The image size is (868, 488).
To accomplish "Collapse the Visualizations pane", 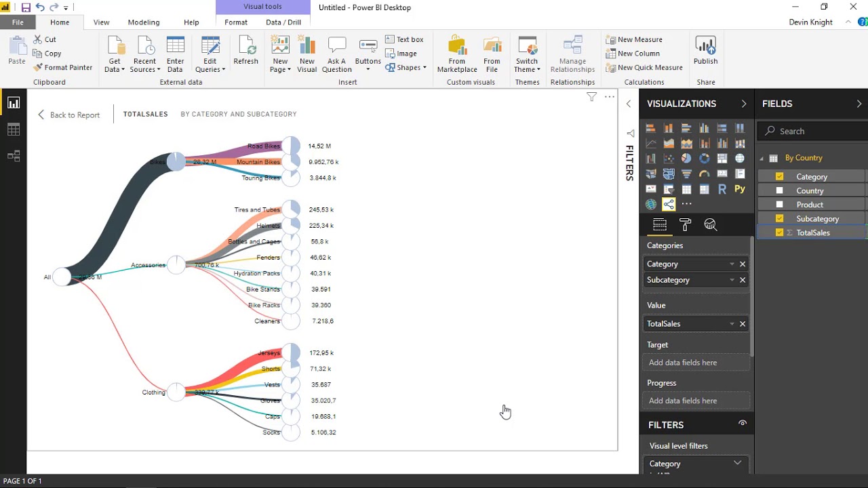I will [x=743, y=104].
